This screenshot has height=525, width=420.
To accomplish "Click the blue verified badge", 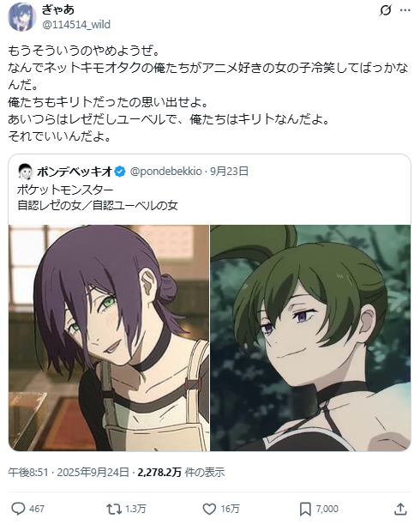I will (120, 172).
